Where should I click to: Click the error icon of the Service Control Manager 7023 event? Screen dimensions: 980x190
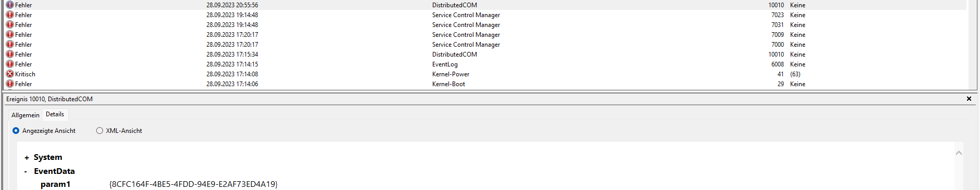click(x=10, y=15)
